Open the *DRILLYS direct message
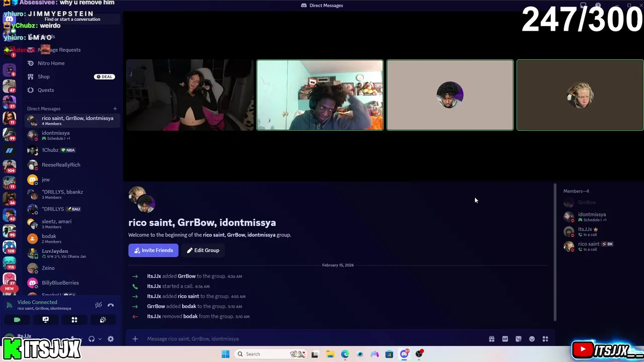 pyautogui.click(x=72, y=209)
